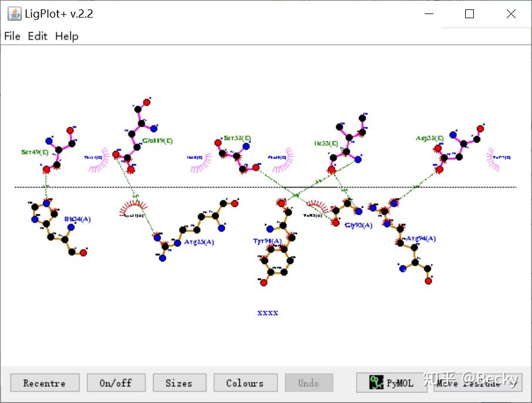Click the Move residue button
Image resolution: width=532 pixels, height=403 pixels.
[477, 383]
